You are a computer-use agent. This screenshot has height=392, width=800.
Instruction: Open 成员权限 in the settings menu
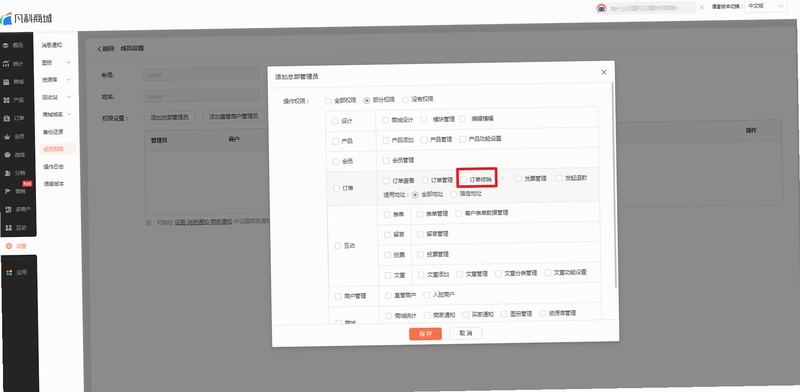pyautogui.click(x=54, y=149)
